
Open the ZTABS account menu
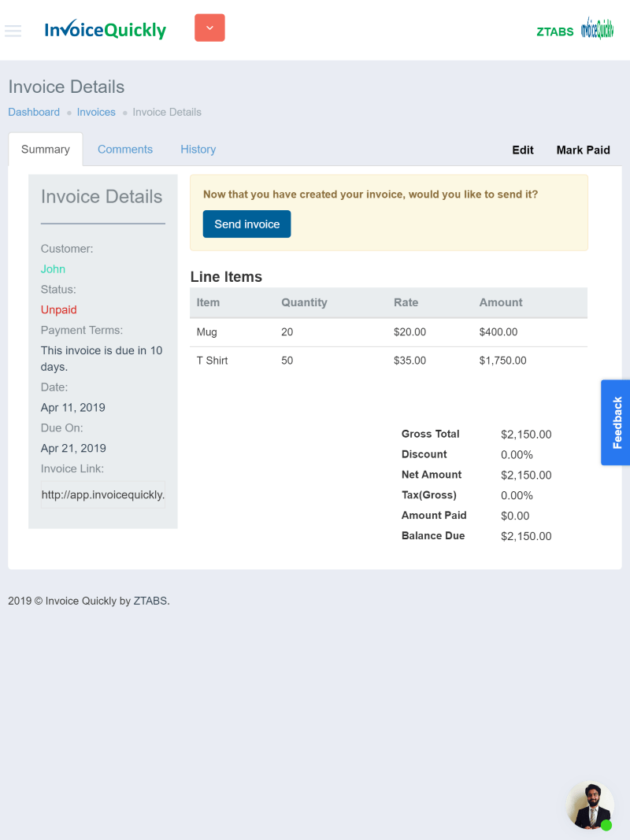pyautogui.click(x=555, y=31)
